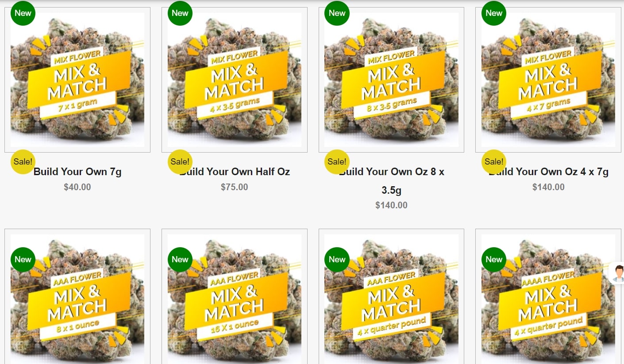Click the New badge on Build Your Own 7g
The width and height of the screenshot is (624, 364).
coord(23,13)
